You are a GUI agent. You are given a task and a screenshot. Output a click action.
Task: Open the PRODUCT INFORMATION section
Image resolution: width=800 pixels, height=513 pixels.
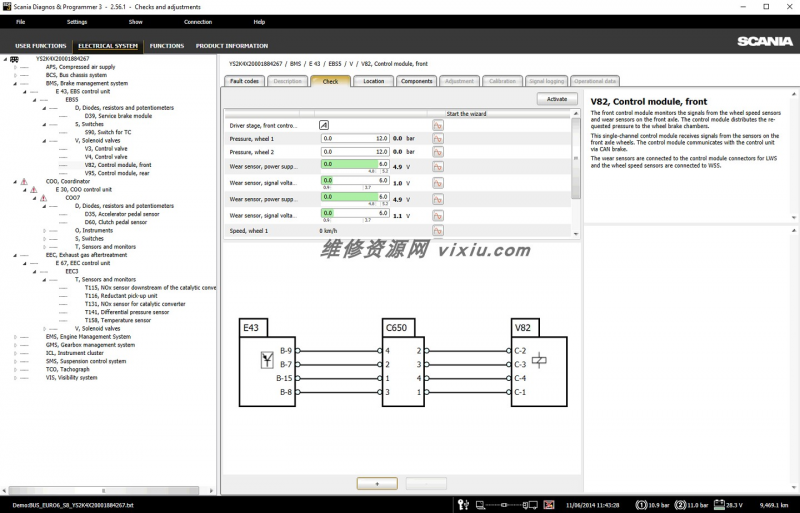[x=232, y=46]
